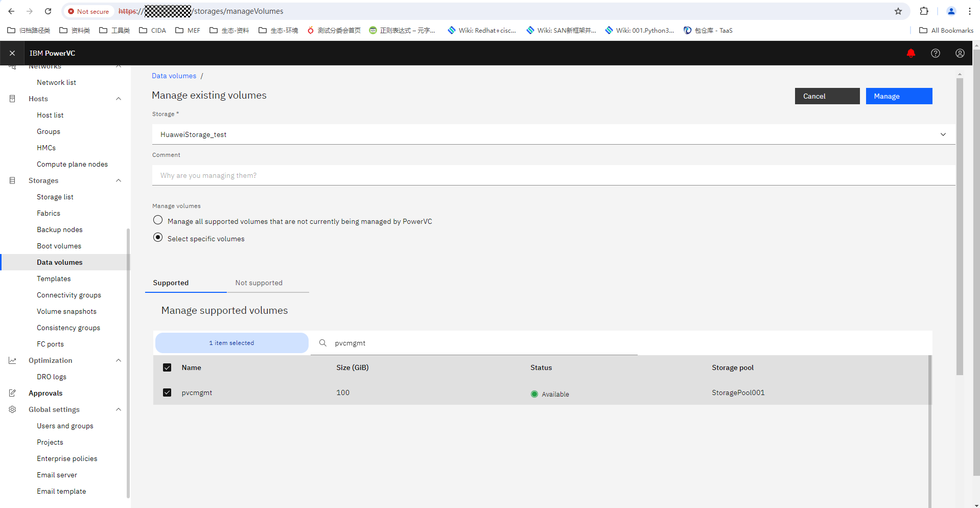980x508 pixels.
Task: Open the Chrome profile avatar icon
Action: coord(951,11)
